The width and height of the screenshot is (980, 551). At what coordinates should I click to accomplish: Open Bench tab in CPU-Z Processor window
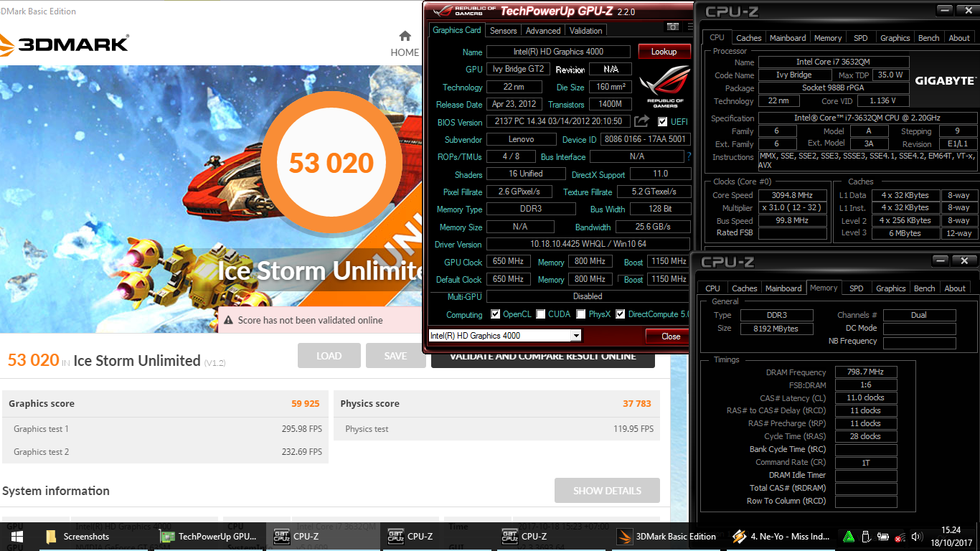(x=929, y=38)
